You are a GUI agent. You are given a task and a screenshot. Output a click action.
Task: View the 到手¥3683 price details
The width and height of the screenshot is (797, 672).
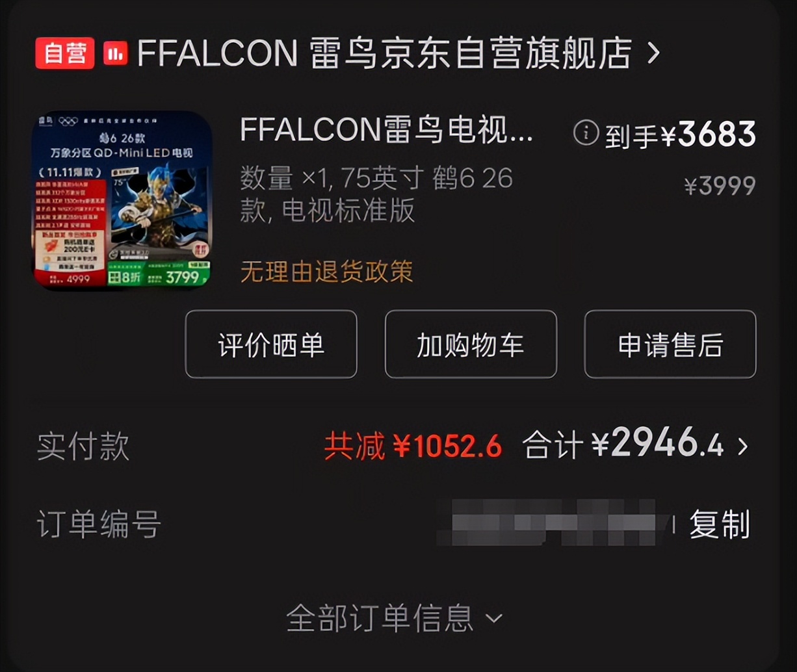click(x=681, y=135)
